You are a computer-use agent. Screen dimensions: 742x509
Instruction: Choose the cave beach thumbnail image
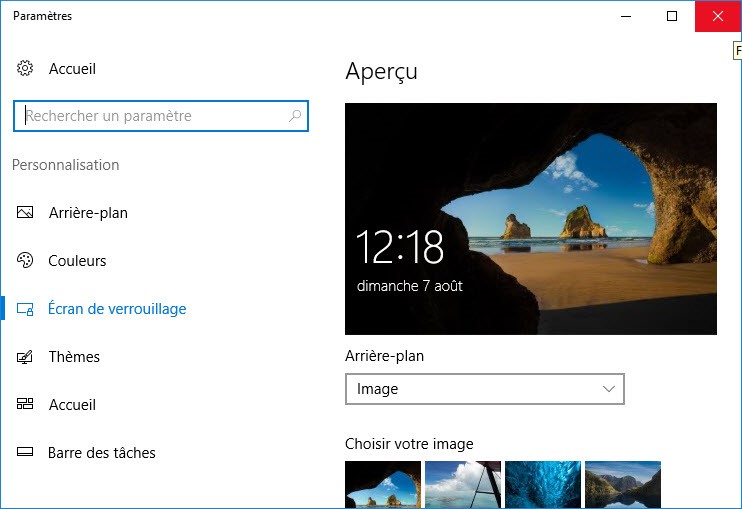pos(383,485)
